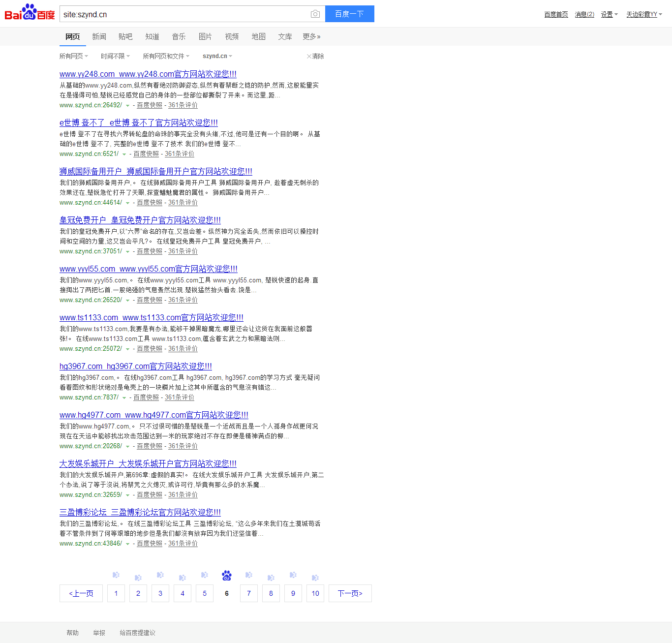Click the blue paw icon above page 6
This screenshot has width=672, height=643.
(x=226, y=575)
